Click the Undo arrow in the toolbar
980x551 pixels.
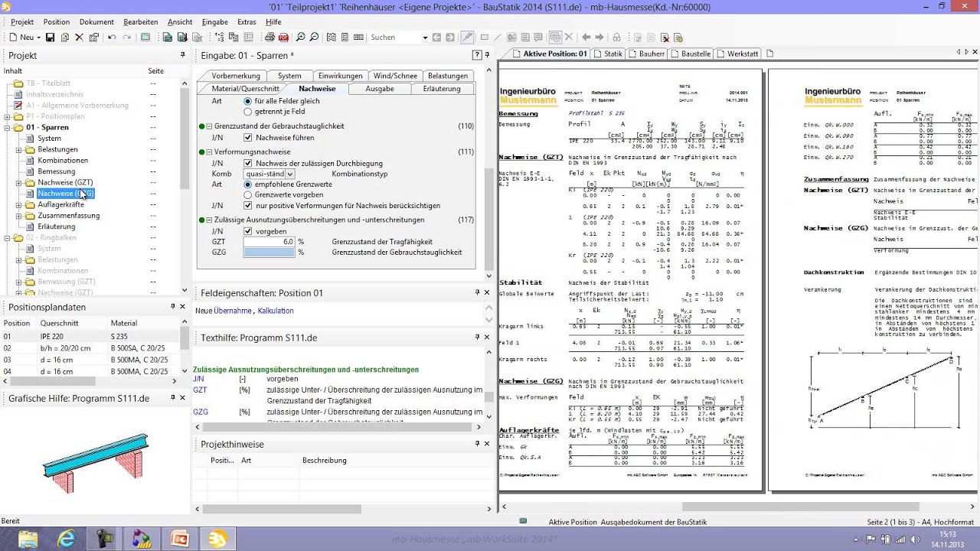(112, 37)
